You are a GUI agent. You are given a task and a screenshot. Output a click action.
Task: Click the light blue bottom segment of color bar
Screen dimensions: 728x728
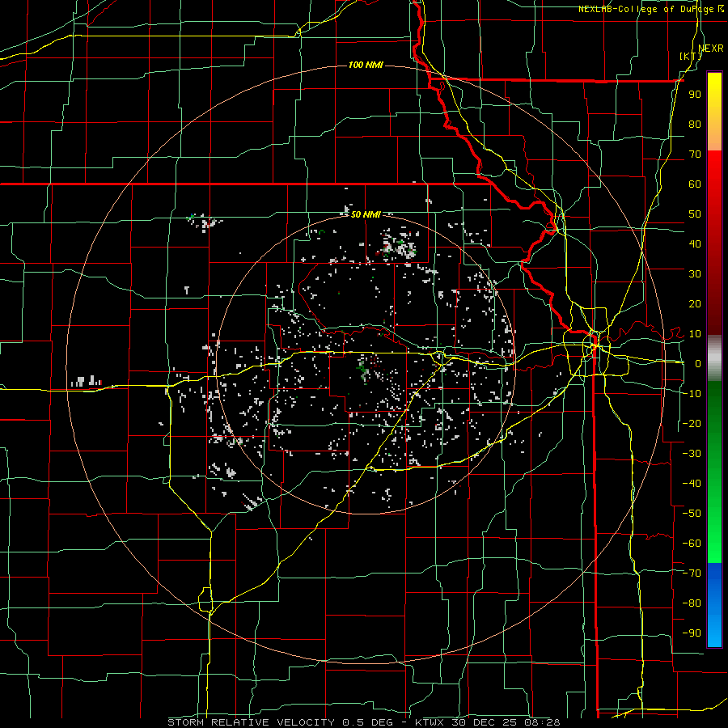714,633
